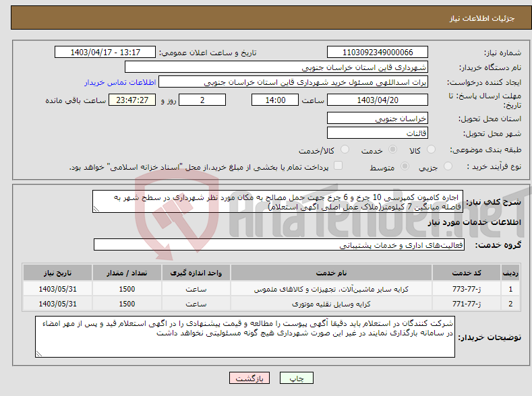The height and width of the screenshot is (396, 532).
Task: Click unit ساعت in row 1
Action: 196,289
